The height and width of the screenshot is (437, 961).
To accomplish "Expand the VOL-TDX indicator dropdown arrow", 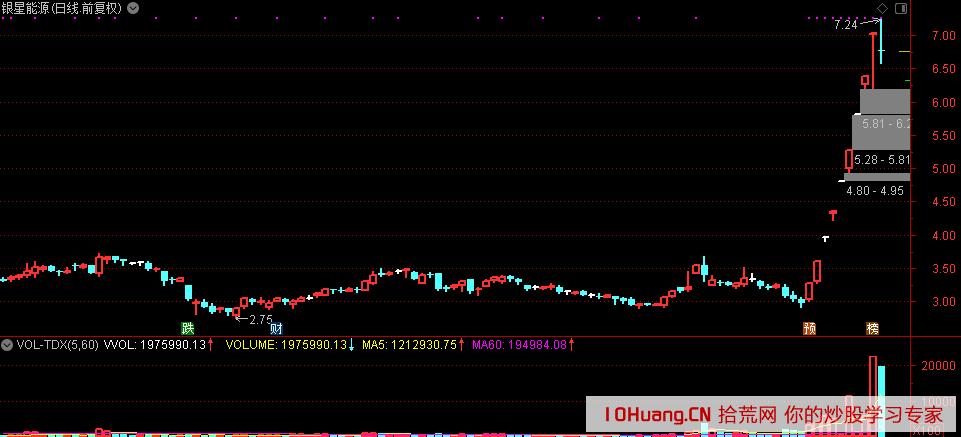I will (7, 345).
